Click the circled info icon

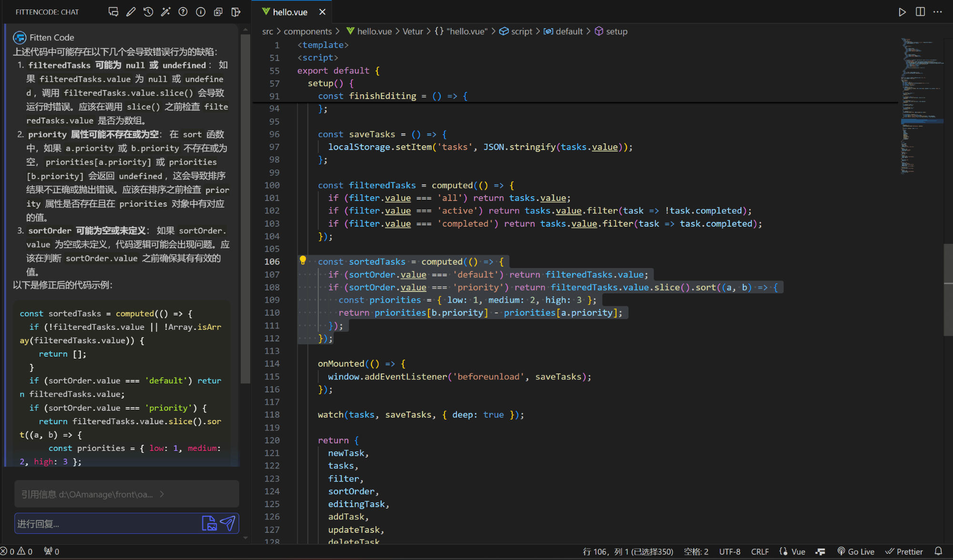(201, 12)
